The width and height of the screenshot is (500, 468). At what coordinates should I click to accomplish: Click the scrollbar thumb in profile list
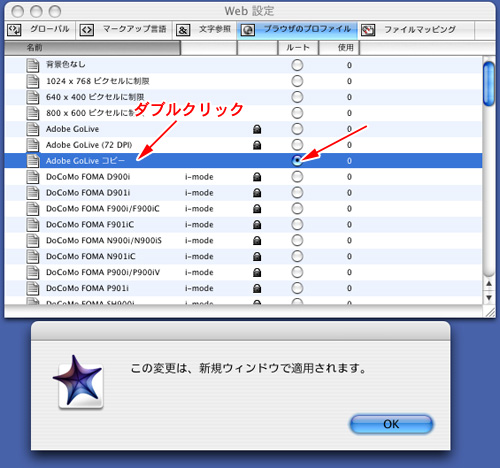pos(489,84)
